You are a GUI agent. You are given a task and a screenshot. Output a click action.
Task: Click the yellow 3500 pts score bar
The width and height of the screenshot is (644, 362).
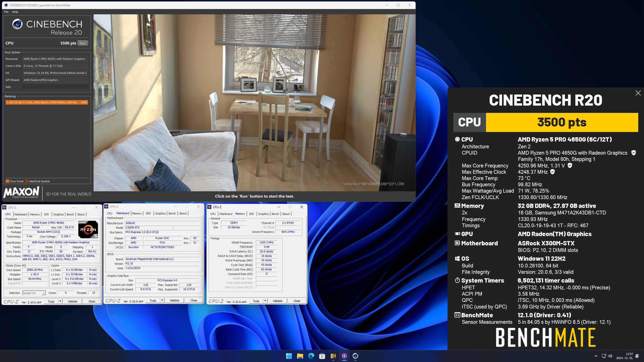coord(562,122)
